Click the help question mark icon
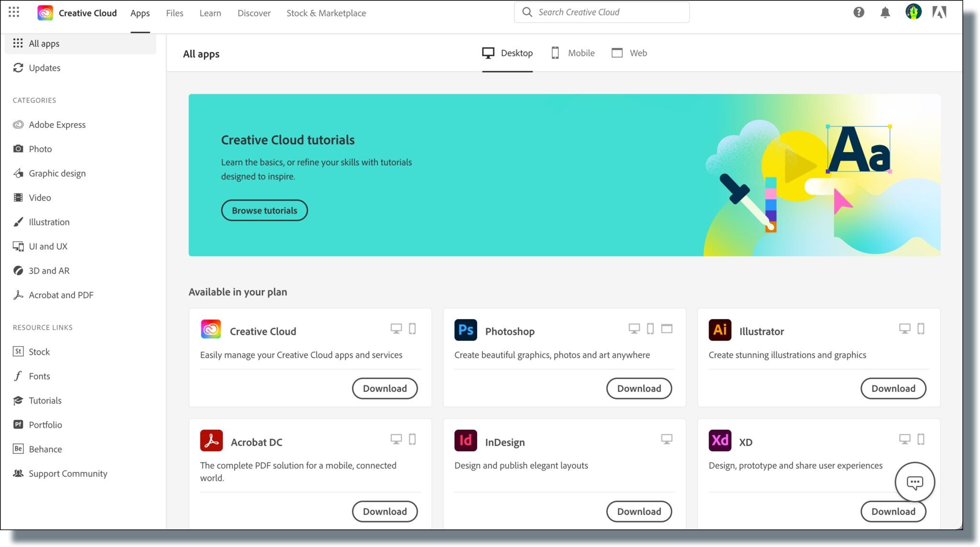The width and height of the screenshot is (980, 547). click(x=859, y=12)
